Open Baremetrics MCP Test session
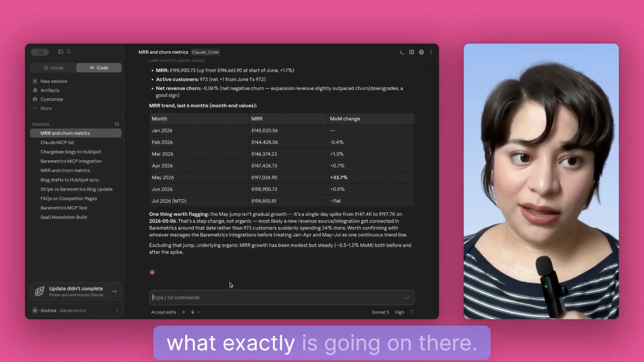The height and width of the screenshot is (362, 644). pos(76,208)
